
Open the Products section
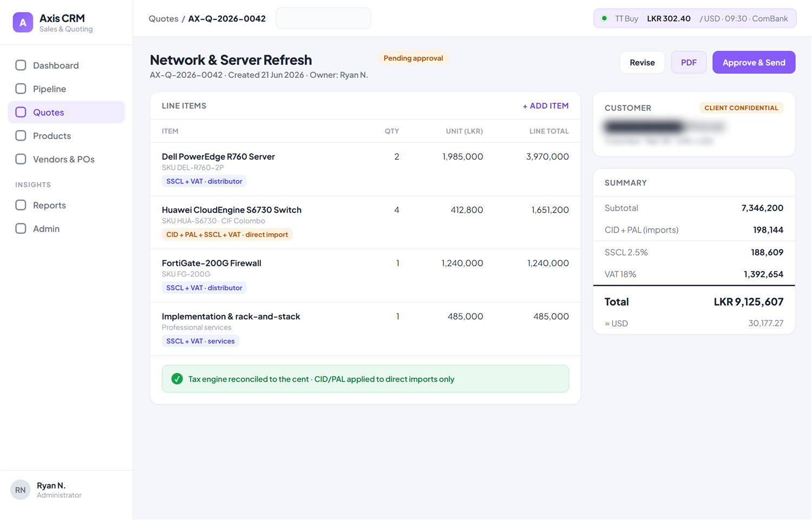click(67, 136)
